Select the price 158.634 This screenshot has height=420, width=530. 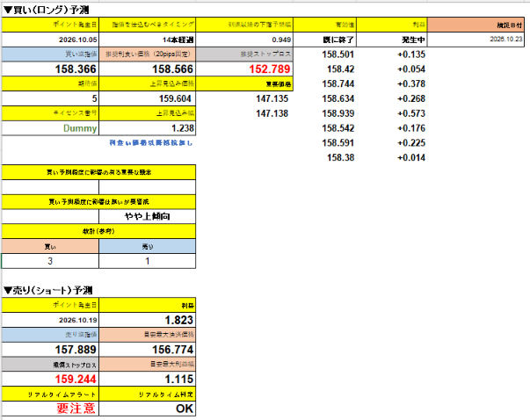(338, 98)
